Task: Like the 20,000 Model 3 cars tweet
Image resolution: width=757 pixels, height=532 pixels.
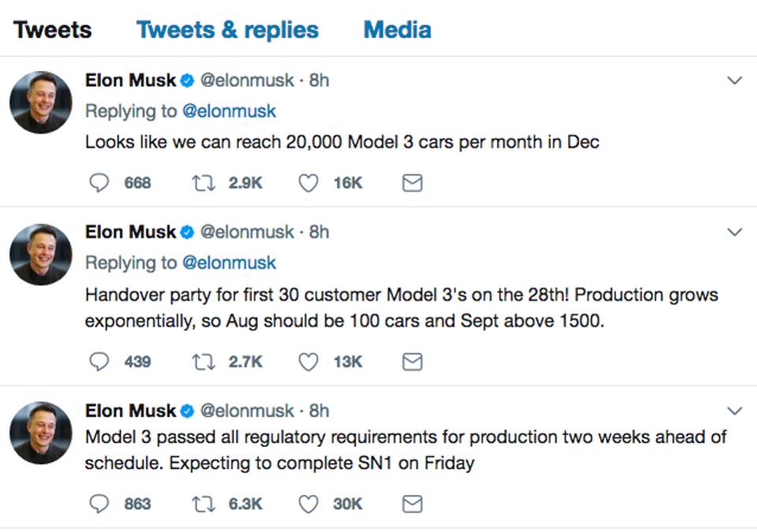Action: (308, 183)
